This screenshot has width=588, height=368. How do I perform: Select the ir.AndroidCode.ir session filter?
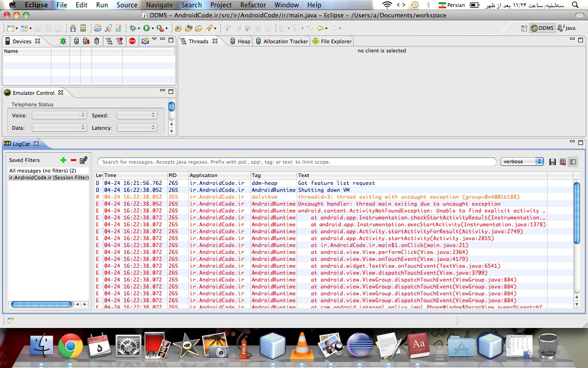[x=49, y=178]
